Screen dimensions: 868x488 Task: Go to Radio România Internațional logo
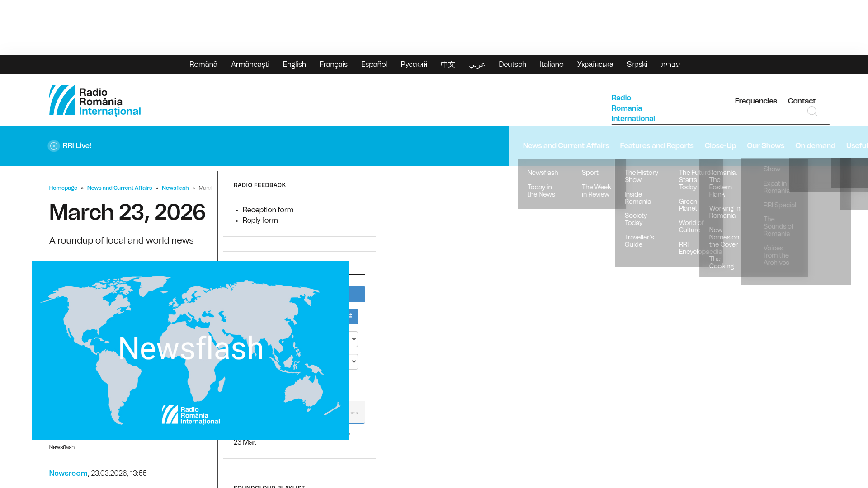[x=95, y=100]
